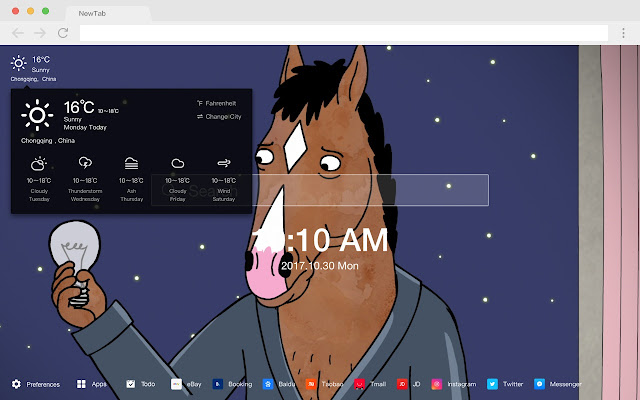Click Friday cloudy forecast icon

coord(178,164)
